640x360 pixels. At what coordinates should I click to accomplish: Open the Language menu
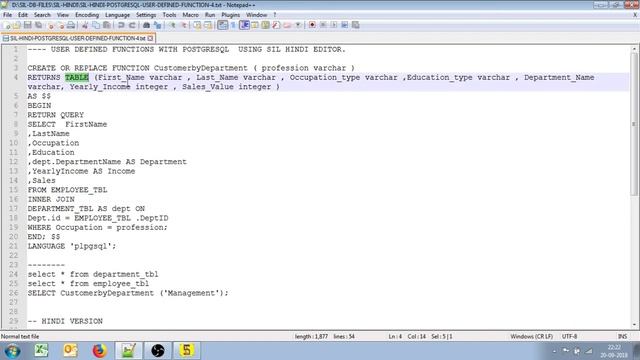[x=117, y=15]
